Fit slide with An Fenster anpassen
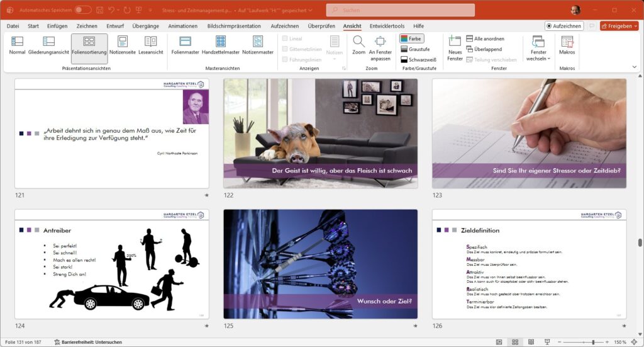 380,47
